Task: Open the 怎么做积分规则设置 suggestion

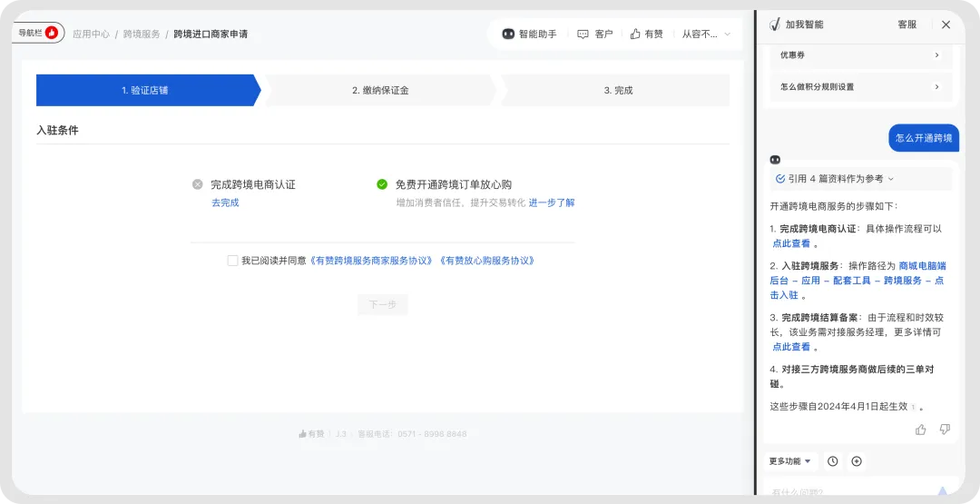Action: coord(857,87)
